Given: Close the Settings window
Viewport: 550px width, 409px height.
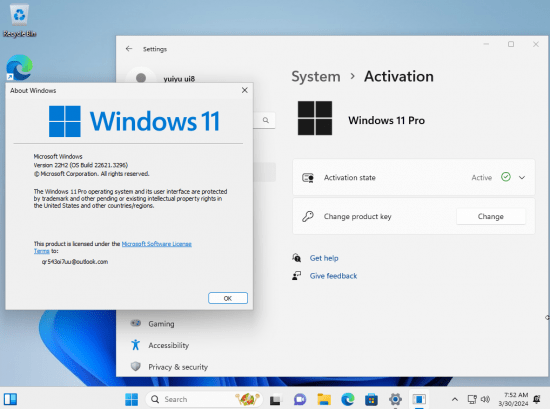Looking at the screenshot, I should tap(536, 44).
